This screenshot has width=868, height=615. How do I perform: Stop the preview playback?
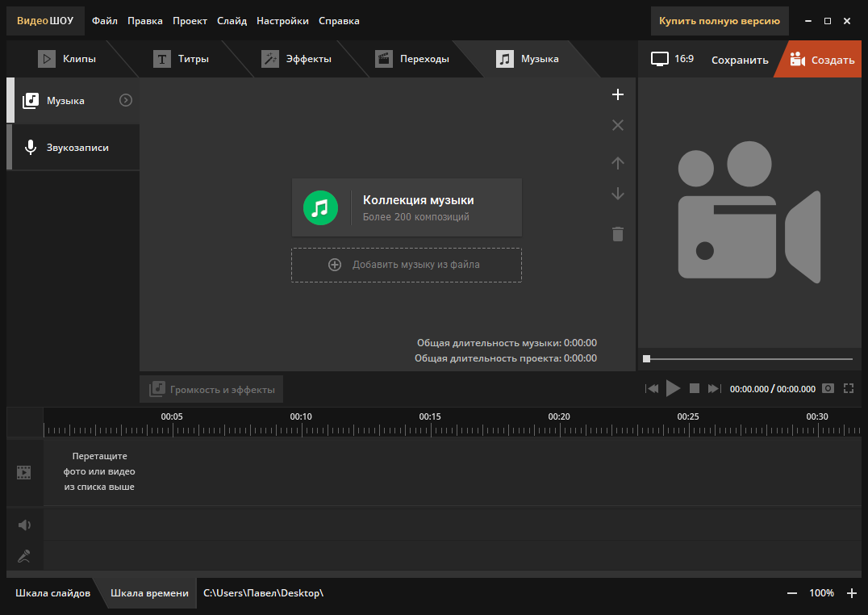click(x=695, y=388)
